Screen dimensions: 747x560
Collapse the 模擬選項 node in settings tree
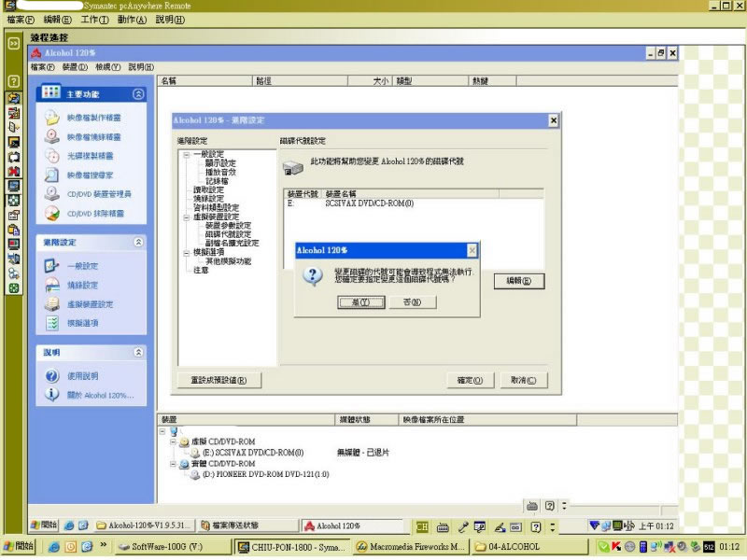pos(187,253)
